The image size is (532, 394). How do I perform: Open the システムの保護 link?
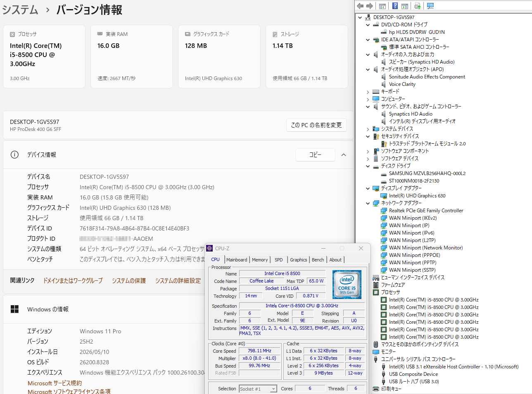129,280
